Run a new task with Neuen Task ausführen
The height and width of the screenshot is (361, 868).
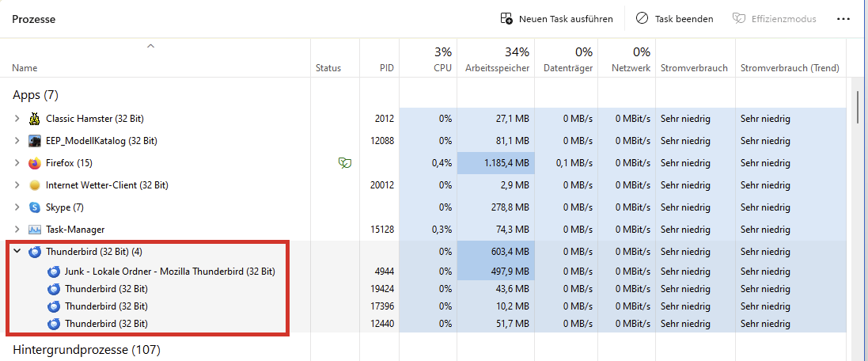[x=556, y=19]
